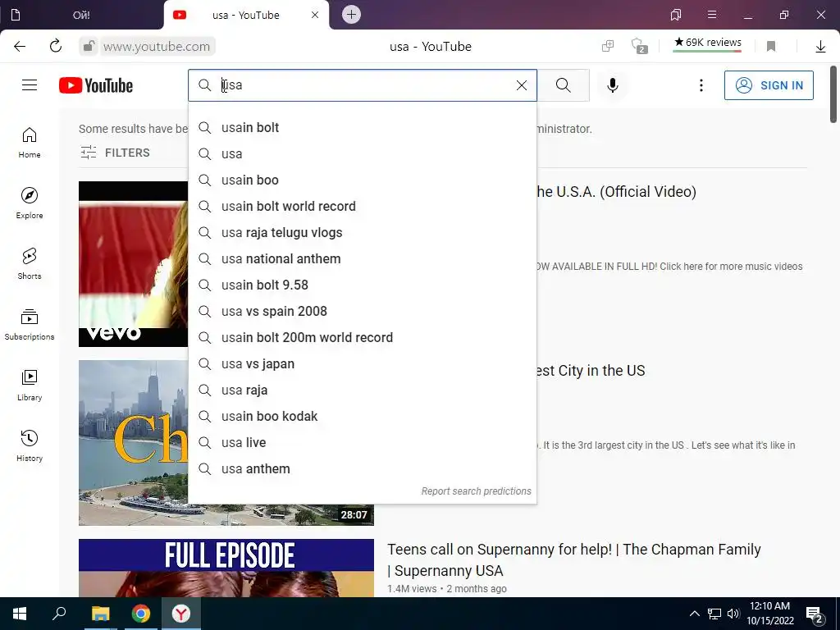This screenshot has width=840, height=630.
Task: Open the three-dot settings menu
Action: click(x=701, y=85)
